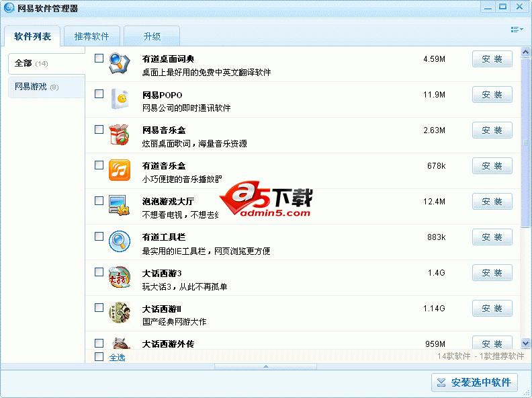Click the 14款软件 - 1款推荐软件 status text
The height and width of the screenshot is (398, 532).
coord(480,356)
